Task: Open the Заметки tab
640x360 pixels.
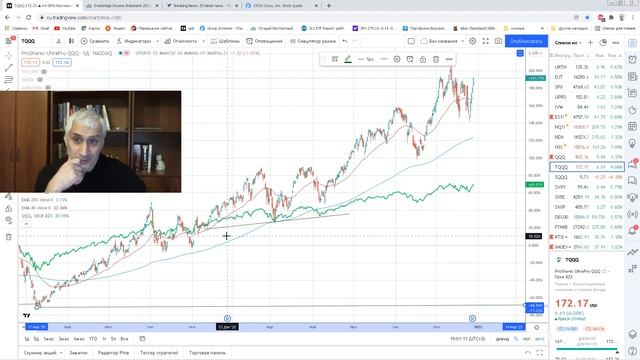Action: pyautogui.click(x=78, y=353)
